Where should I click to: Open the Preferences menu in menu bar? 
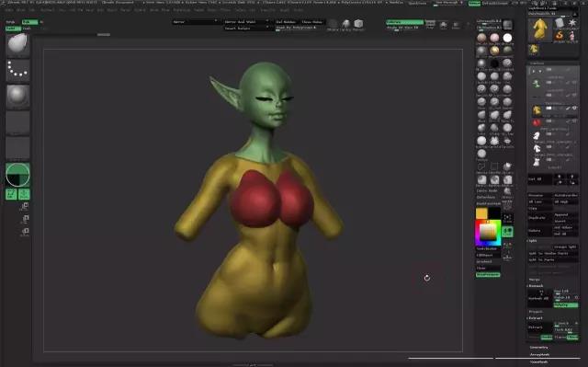(x=182, y=10)
